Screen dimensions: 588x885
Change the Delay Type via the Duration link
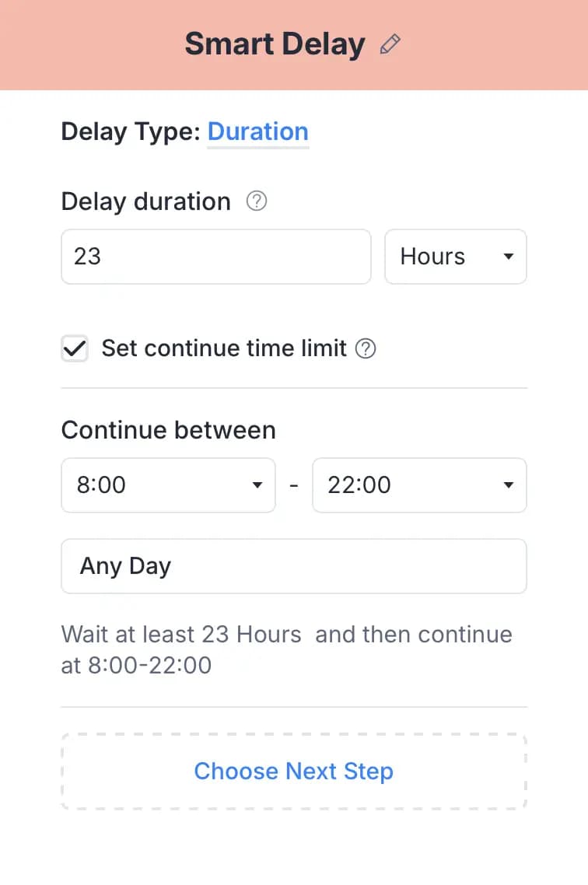258,131
